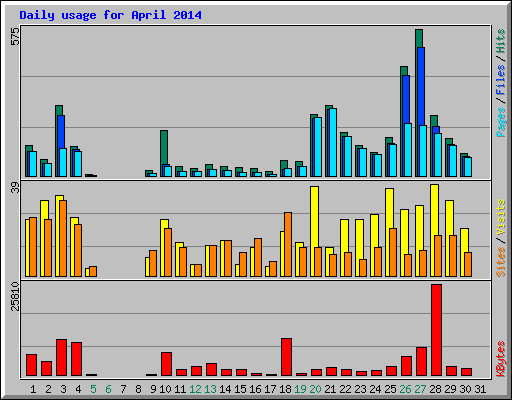This screenshot has width=512, height=400.
Task: Click day label 23 on the x-axis
Action: (x=360, y=389)
